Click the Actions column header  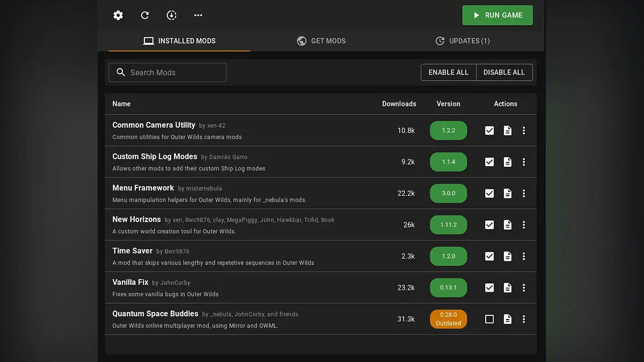[506, 104]
